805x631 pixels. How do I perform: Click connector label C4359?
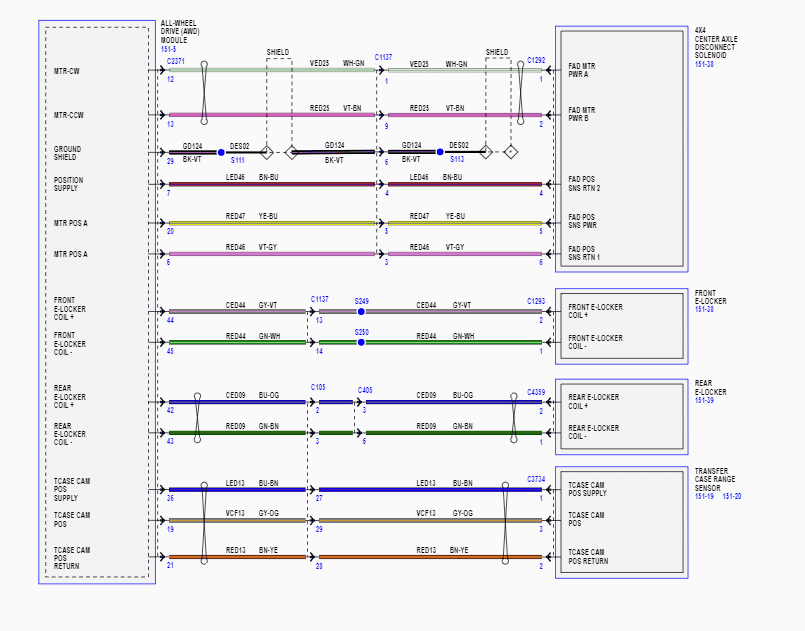point(536,392)
